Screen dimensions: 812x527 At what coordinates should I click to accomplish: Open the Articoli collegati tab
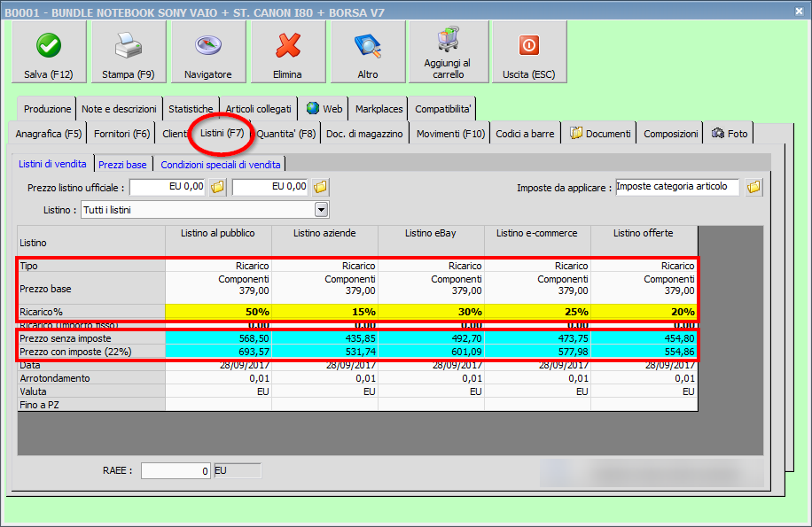pos(259,109)
